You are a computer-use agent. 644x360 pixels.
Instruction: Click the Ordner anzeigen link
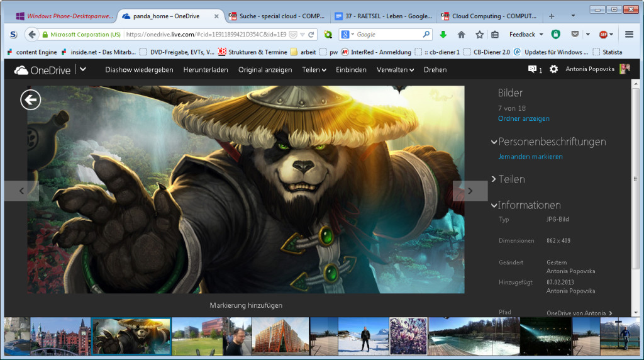tap(524, 118)
